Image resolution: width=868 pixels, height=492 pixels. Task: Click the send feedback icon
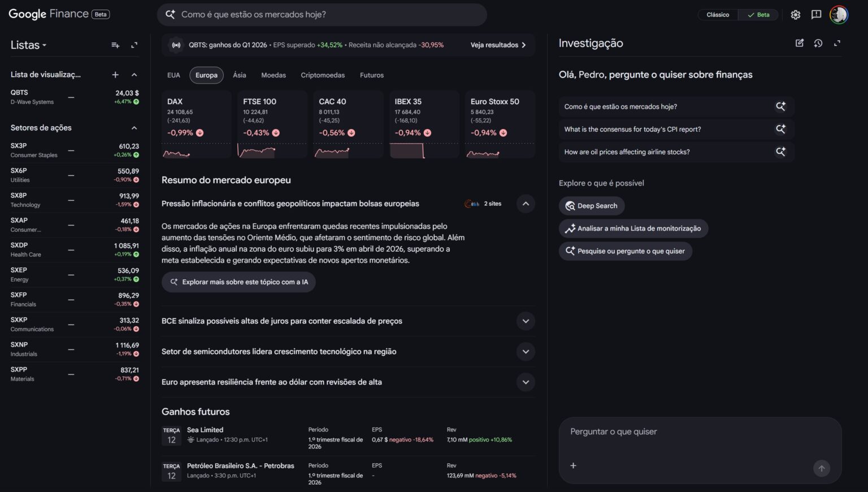tap(816, 15)
